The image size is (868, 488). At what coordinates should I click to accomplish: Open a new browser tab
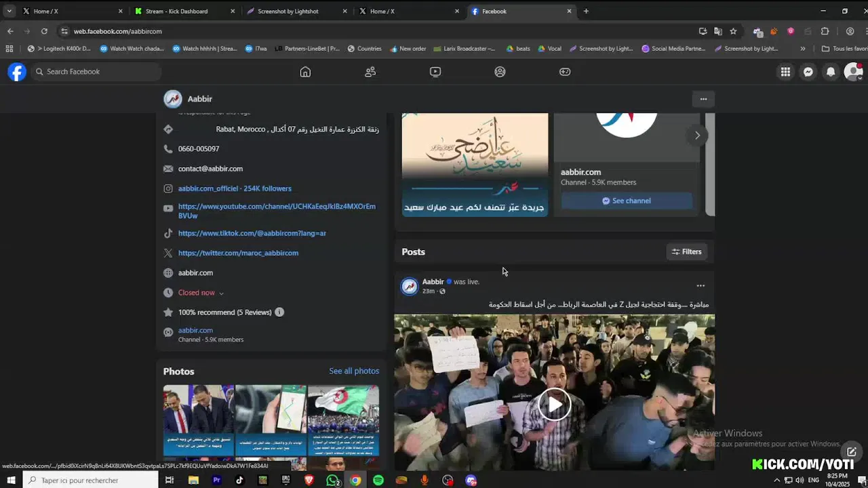[586, 12]
